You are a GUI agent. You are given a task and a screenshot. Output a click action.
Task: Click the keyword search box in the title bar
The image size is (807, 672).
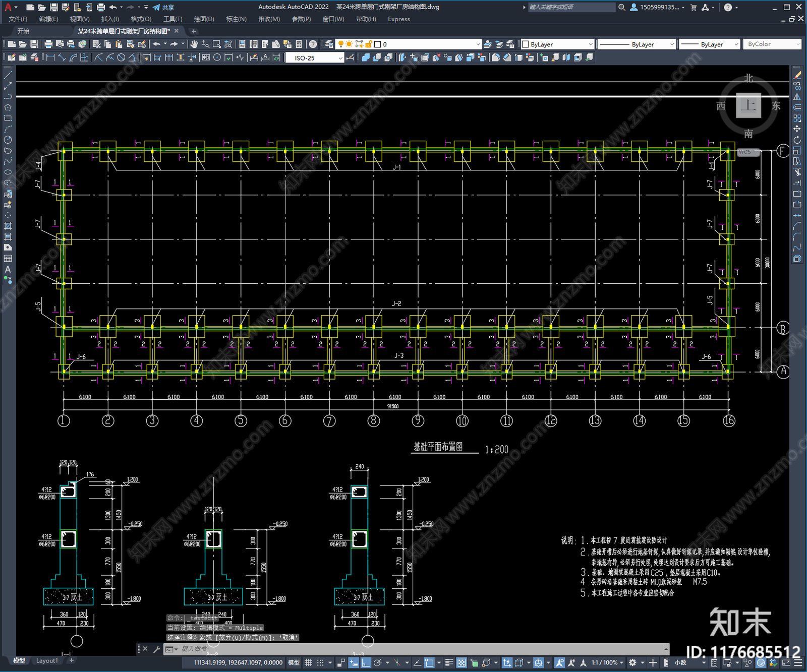[571, 7]
